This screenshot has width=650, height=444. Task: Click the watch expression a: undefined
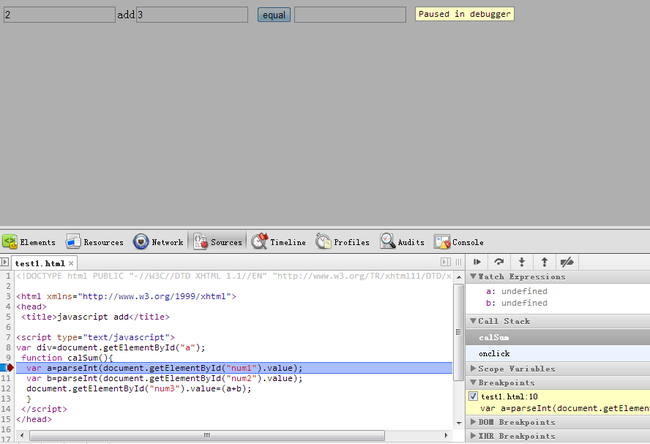[517, 291]
